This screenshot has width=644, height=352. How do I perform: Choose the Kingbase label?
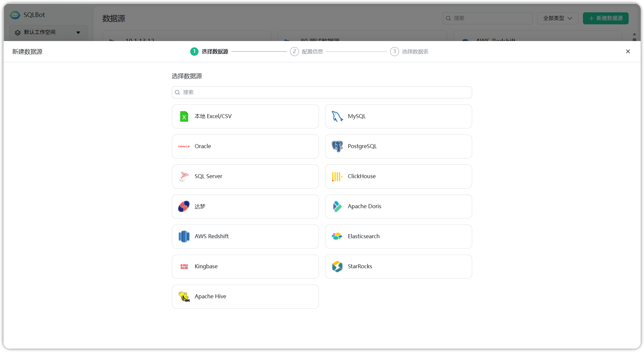[206, 267]
